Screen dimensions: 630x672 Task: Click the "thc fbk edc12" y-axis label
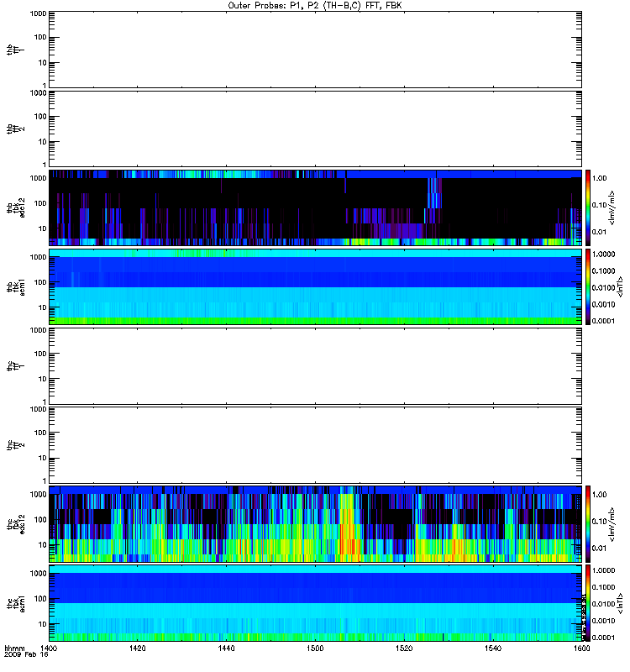pyautogui.click(x=16, y=523)
